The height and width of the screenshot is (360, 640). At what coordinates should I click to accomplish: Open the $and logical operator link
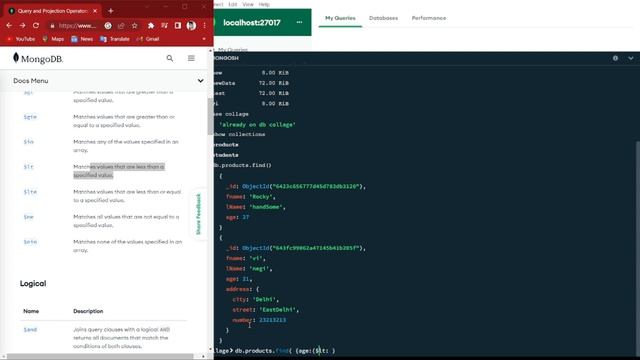coord(30,329)
